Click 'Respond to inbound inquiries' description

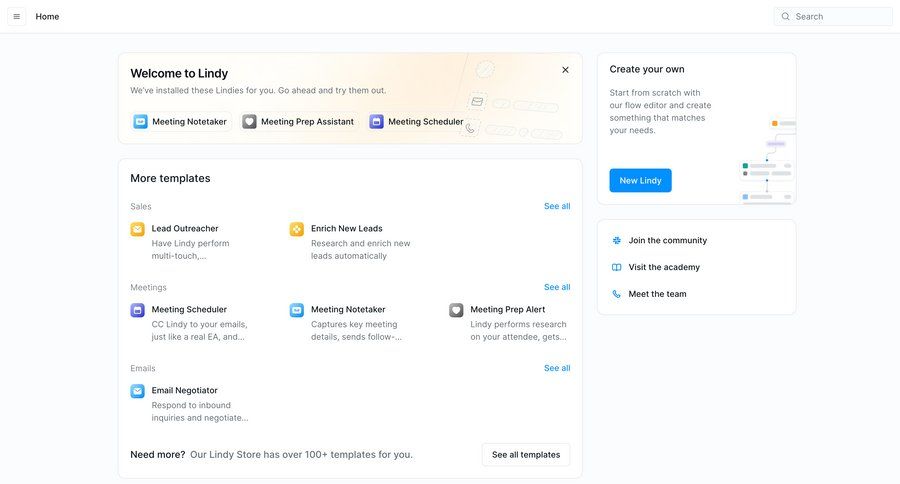(200, 412)
